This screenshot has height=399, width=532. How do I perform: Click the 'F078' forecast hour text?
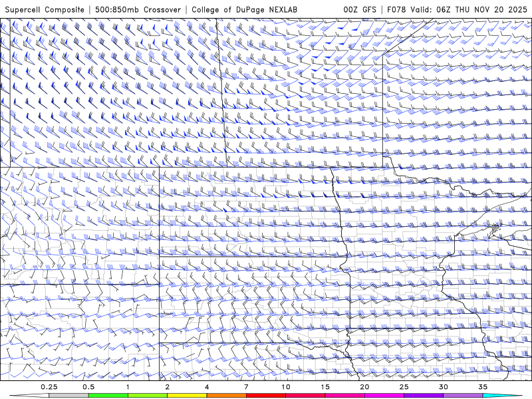(396, 10)
